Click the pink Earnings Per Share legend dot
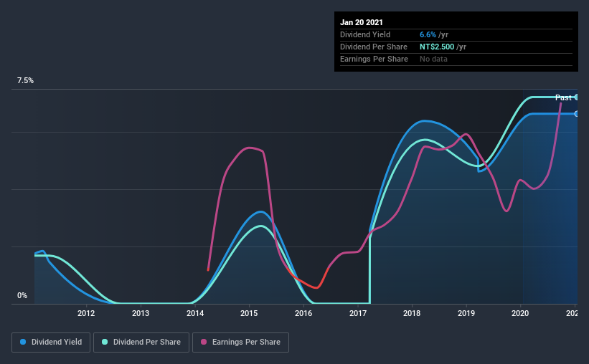 (x=204, y=342)
